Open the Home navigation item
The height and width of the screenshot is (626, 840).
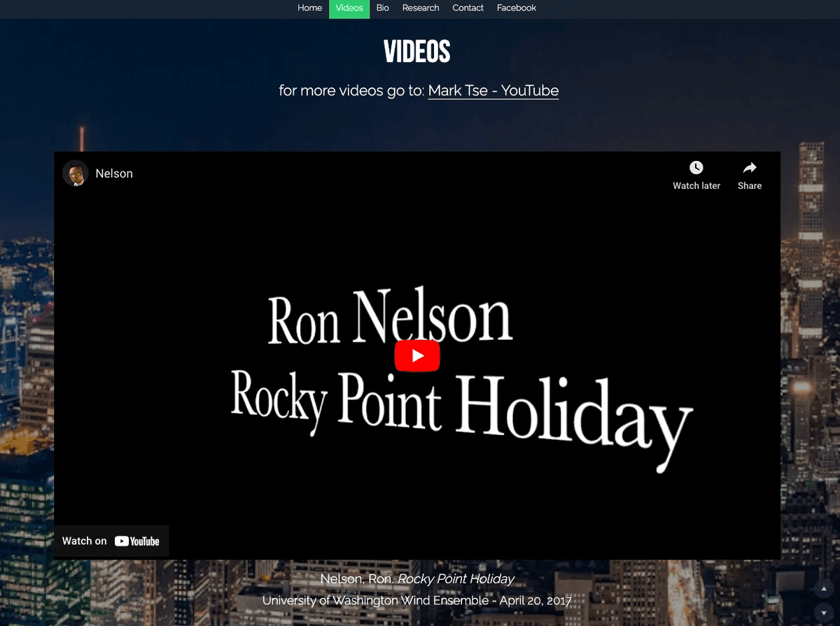(x=310, y=8)
